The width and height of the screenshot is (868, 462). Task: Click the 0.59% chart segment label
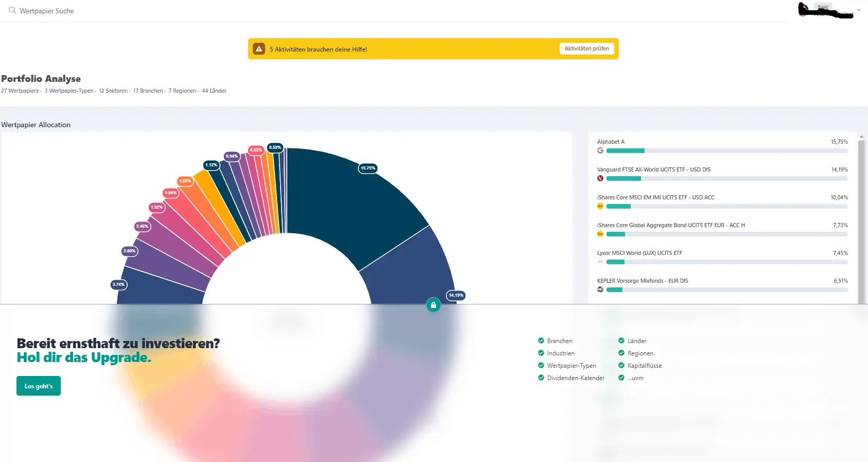(x=275, y=147)
